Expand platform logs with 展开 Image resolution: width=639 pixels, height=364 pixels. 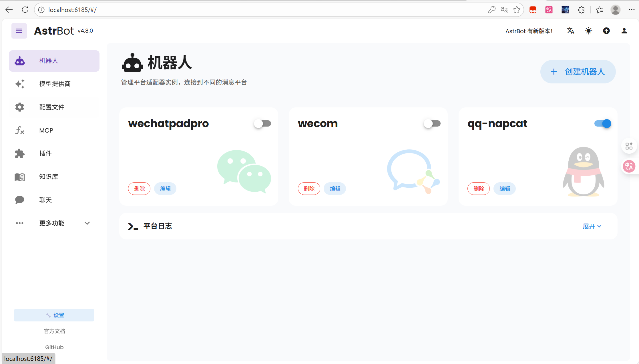point(592,226)
